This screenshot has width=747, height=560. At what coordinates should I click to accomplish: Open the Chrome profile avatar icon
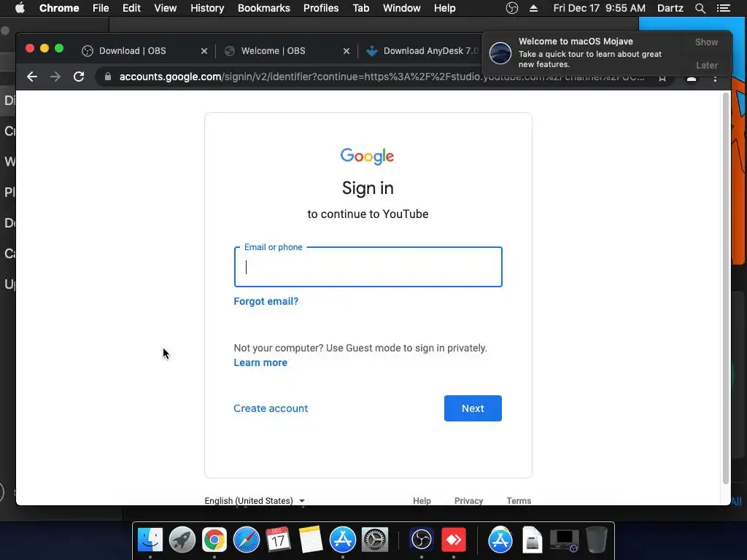[x=692, y=79]
